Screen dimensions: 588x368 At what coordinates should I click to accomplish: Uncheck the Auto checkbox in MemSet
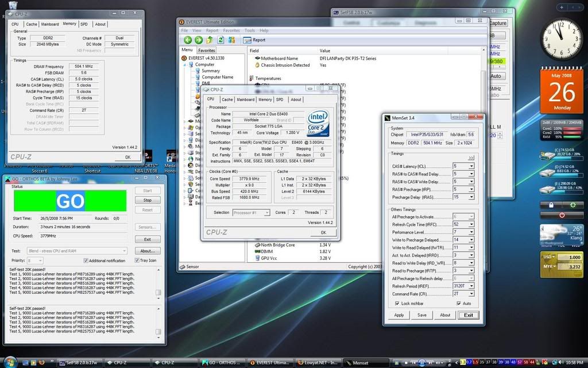click(458, 303)
